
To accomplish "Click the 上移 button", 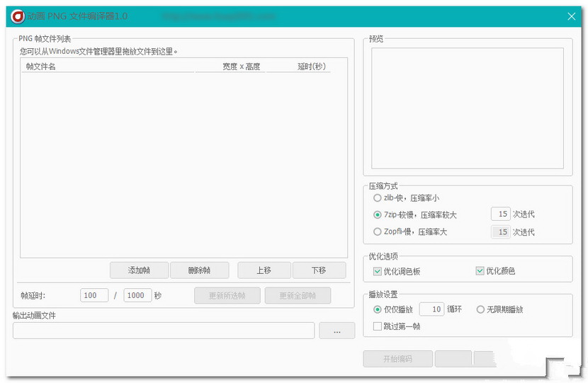I will click(x=264, y=270).
